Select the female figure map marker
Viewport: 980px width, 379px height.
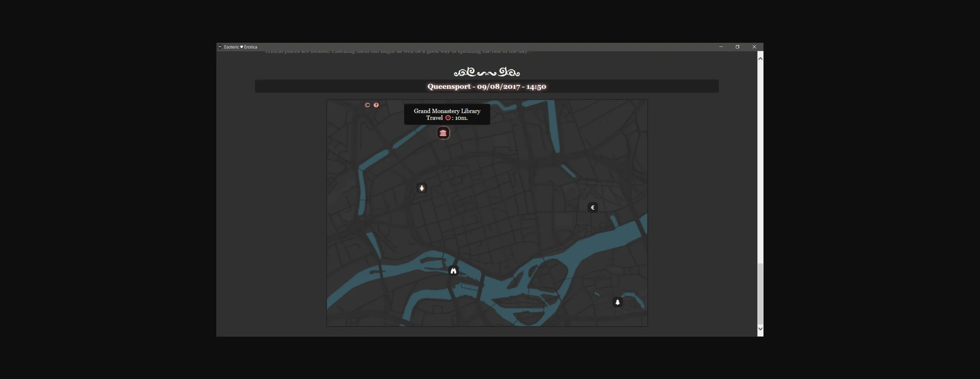[422, 188]
